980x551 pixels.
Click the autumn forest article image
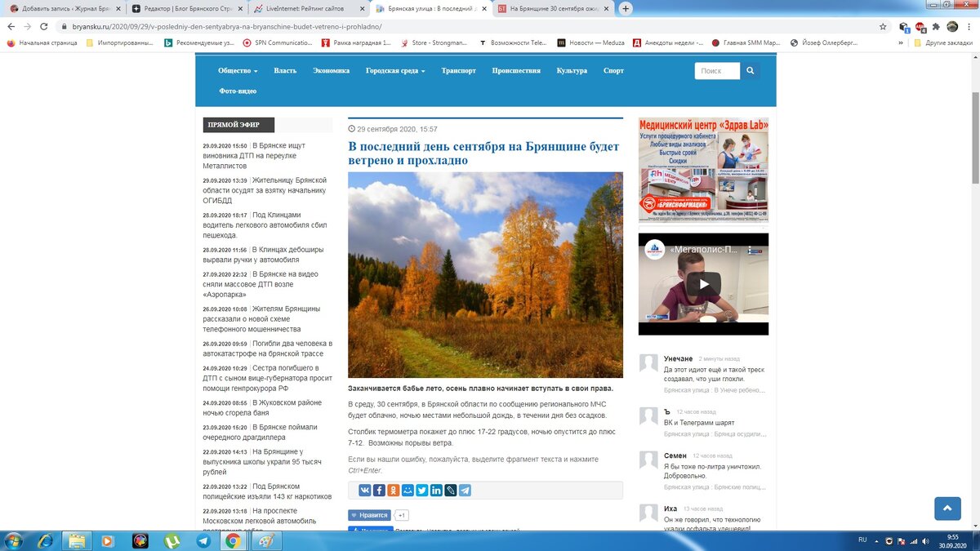(485, 274)
